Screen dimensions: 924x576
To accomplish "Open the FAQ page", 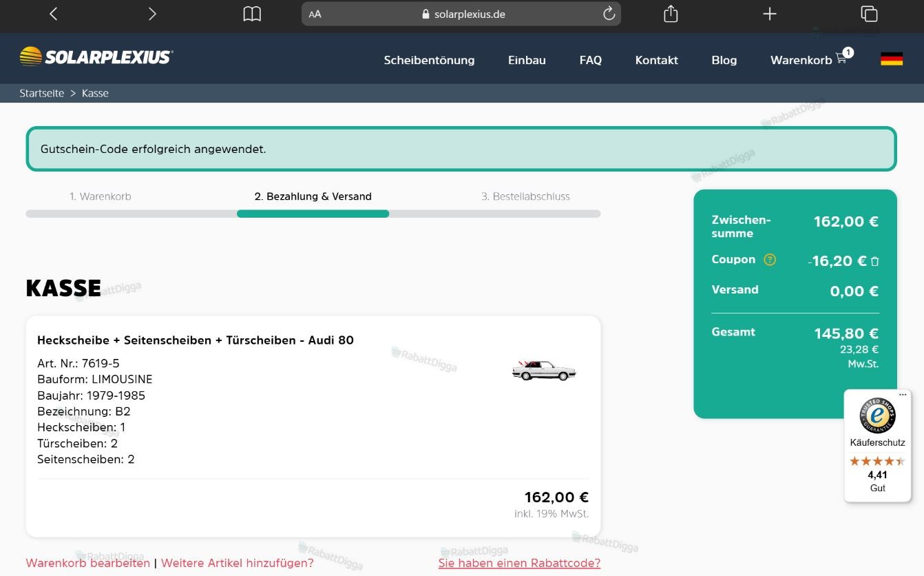I will tap(591, 60).
